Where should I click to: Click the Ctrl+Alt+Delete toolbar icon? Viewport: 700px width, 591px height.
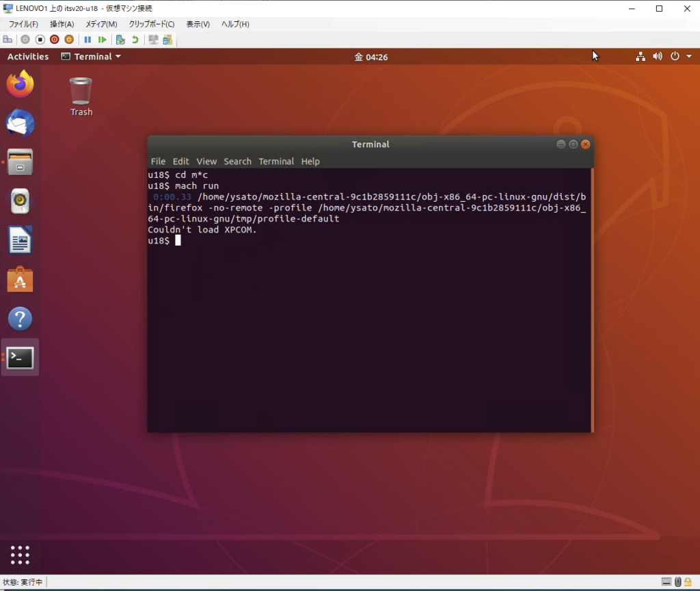pos(8,40)
